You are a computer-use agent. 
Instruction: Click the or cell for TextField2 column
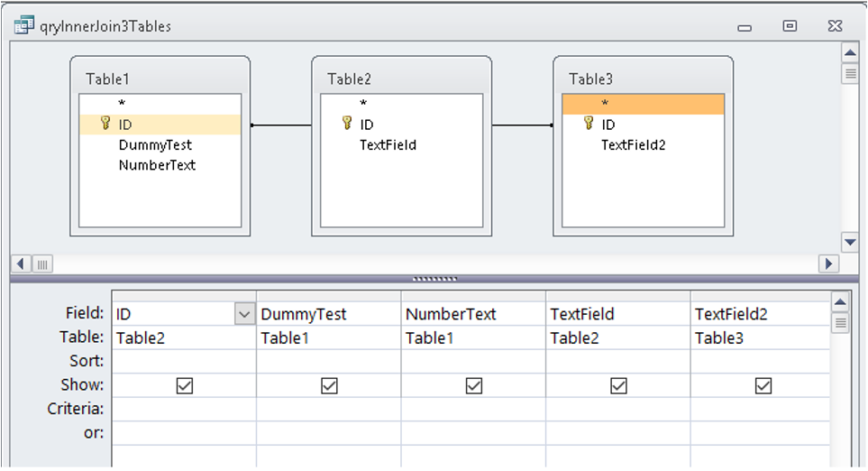[760, 433]
